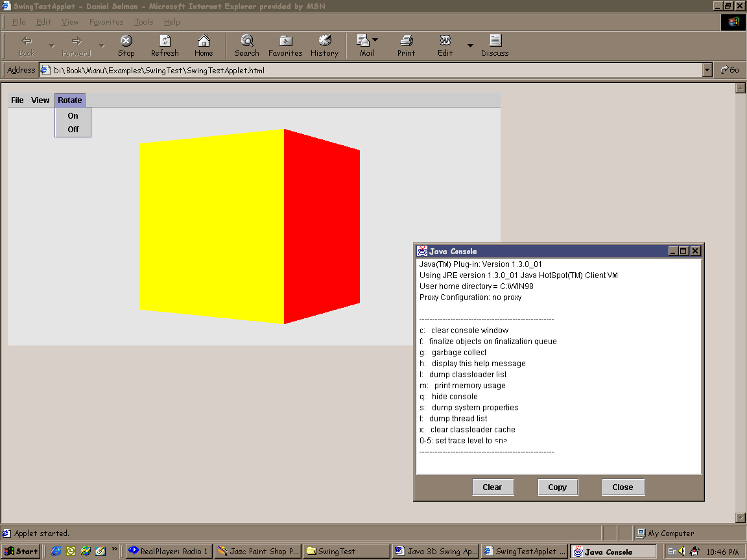747x560 pixels.
Task: Expand the quick launch chevron
Action: tap(114, 549)
